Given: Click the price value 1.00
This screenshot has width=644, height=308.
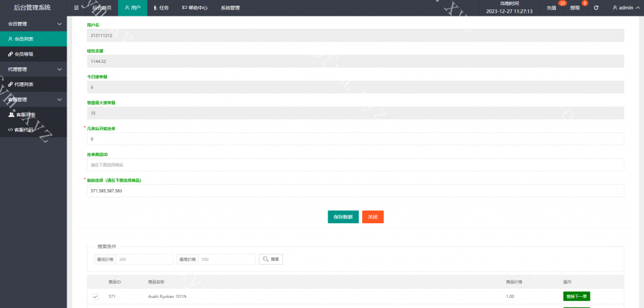Looking at the screenshot, I should point(509,297).
